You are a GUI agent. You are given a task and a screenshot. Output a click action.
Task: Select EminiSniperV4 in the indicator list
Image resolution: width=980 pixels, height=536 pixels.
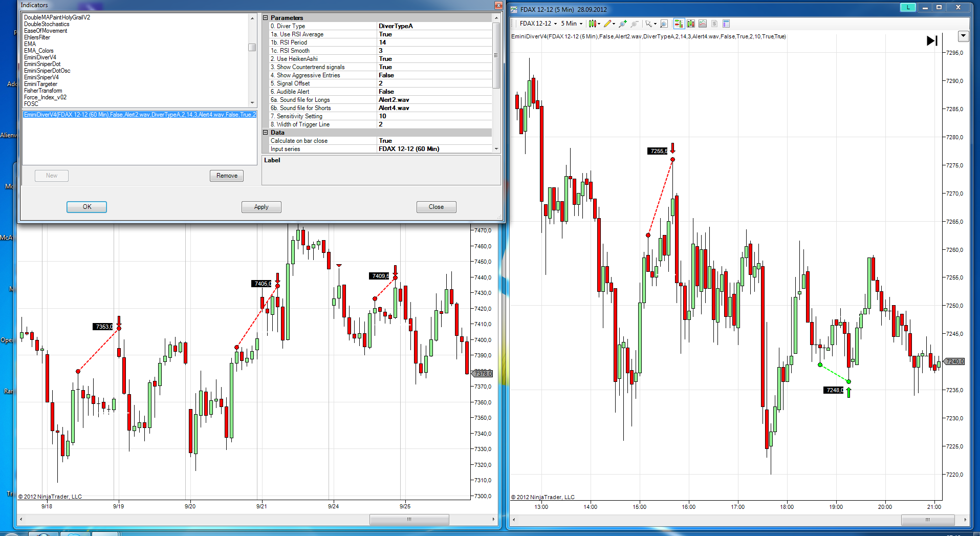(x=41, y=77)
